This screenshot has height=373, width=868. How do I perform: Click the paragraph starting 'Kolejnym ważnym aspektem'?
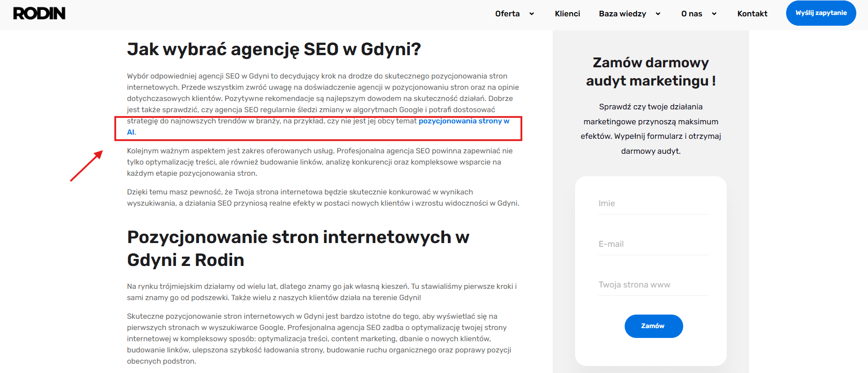click(x=320, y=162)
